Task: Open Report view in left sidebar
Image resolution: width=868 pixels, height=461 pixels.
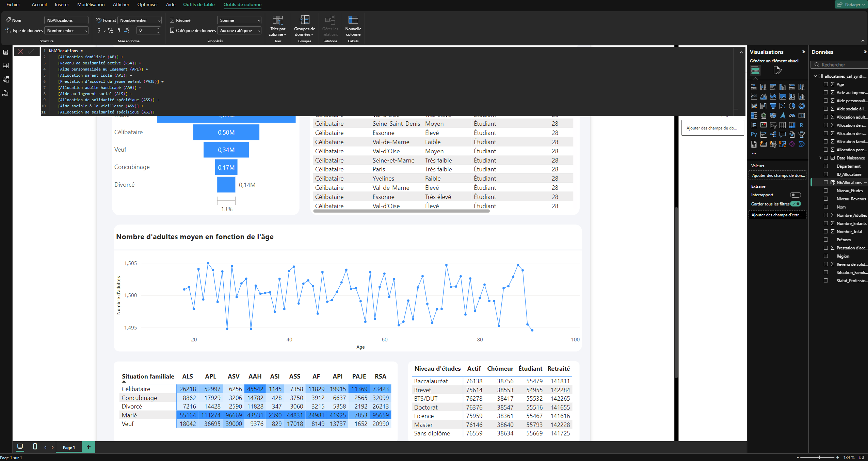Action: pyautogui.click(x=6, y=52)
